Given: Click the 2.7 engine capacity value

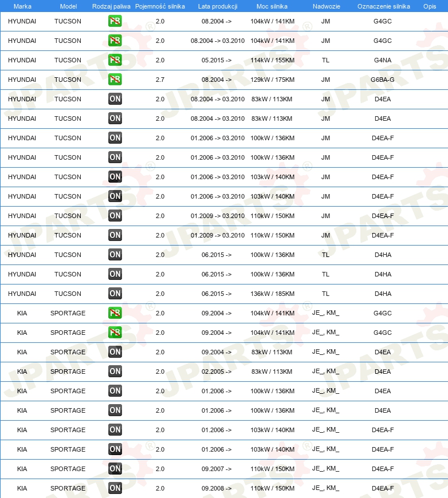Looking at the screenshot, I should point(160,80).
